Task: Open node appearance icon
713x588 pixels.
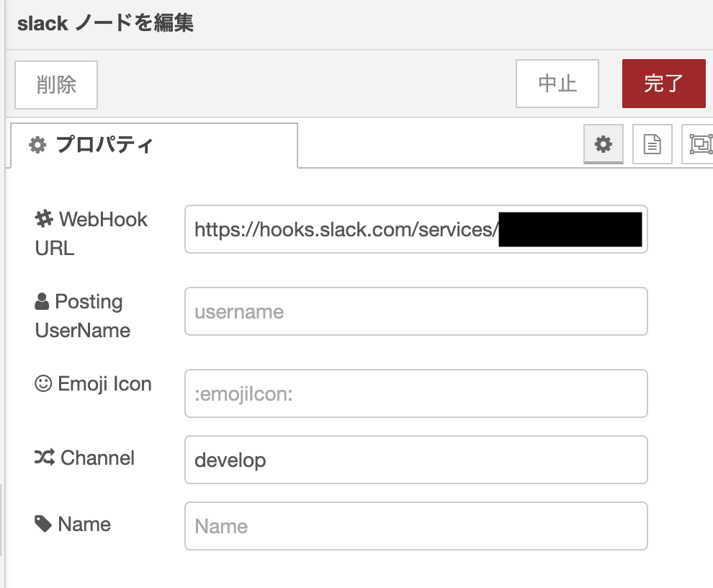Action: pyautogui.click(x=699, y=144)
